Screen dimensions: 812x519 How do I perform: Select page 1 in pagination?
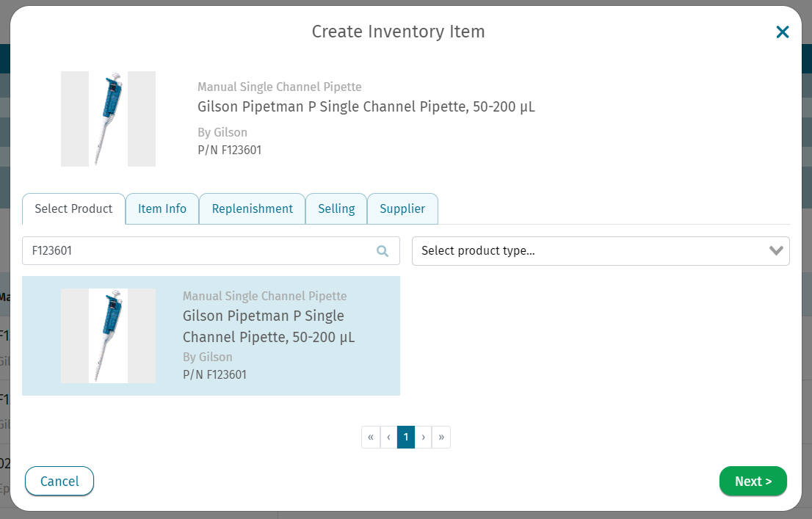(406, 438)
